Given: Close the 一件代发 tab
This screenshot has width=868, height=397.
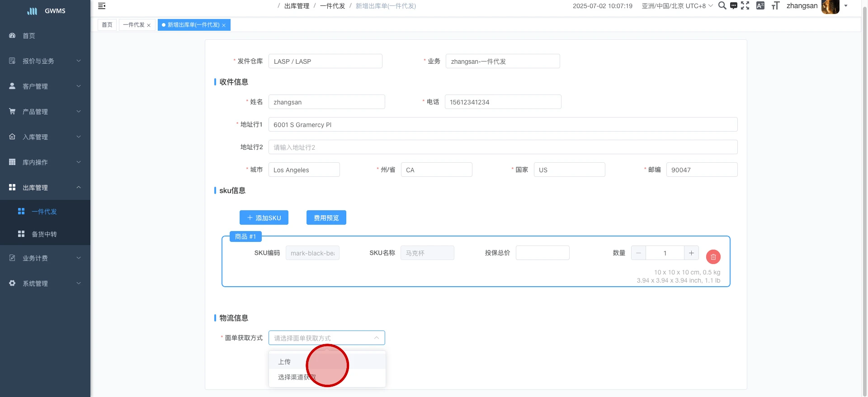Looking at the screenshot, I should (149, 25).
